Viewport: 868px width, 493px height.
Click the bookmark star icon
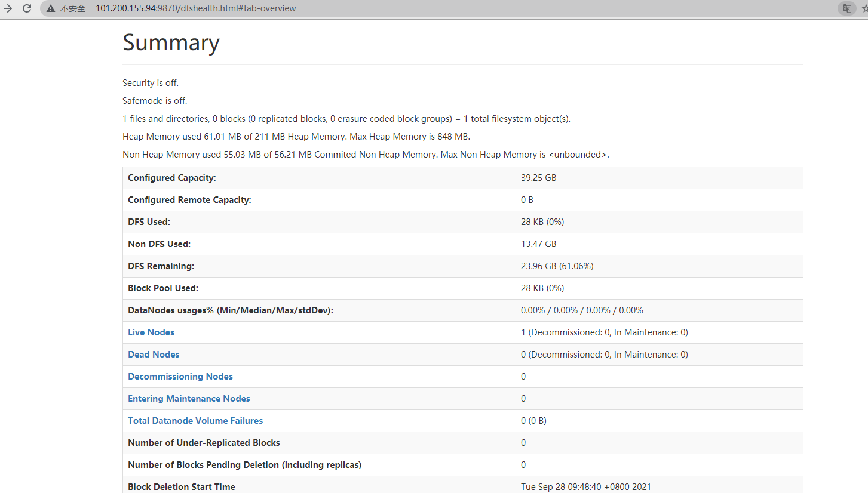pyautogui.click(x=864, y=8)
